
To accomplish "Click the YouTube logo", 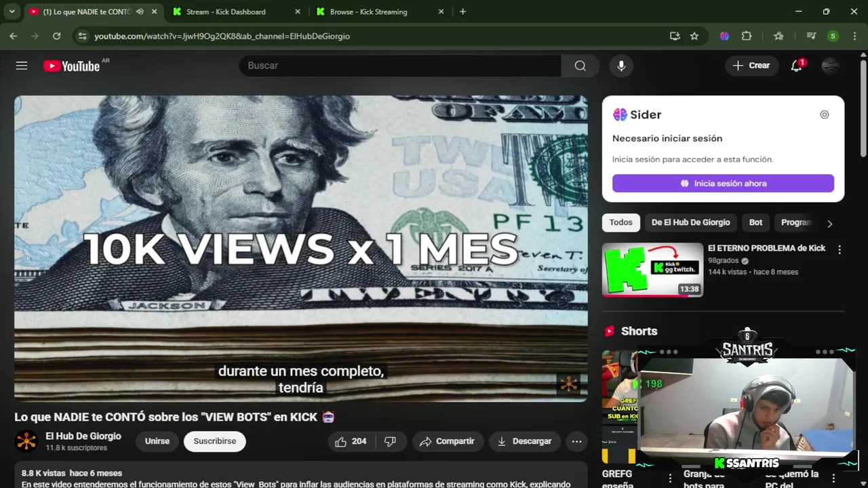I will tap(71, 66).
